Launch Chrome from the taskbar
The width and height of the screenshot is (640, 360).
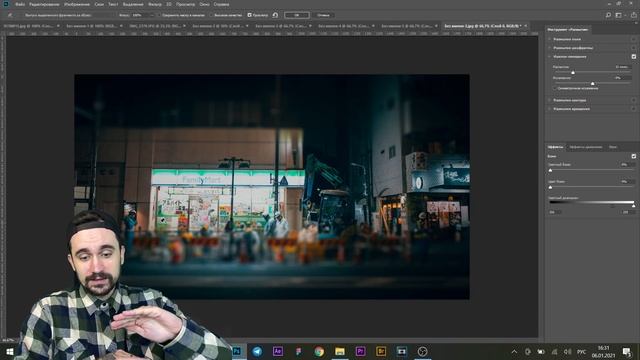[319, 351]
